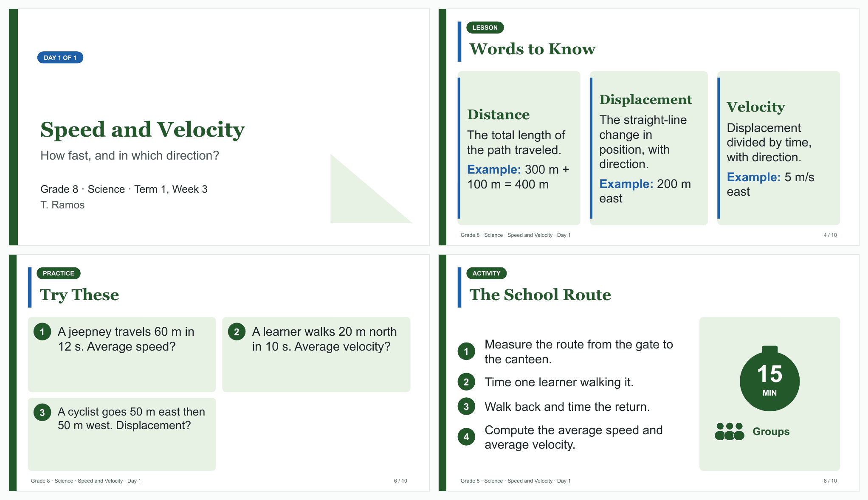
Task: Click the ACTIVITY badge
Action: tap(486, 273)
